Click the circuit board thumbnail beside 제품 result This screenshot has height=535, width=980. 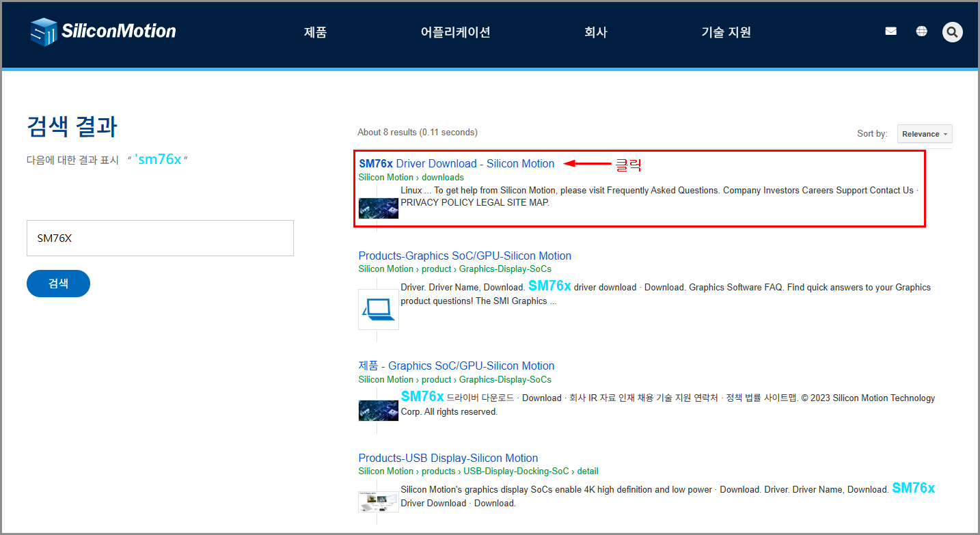pyautogui.click(x=378, y=410)
